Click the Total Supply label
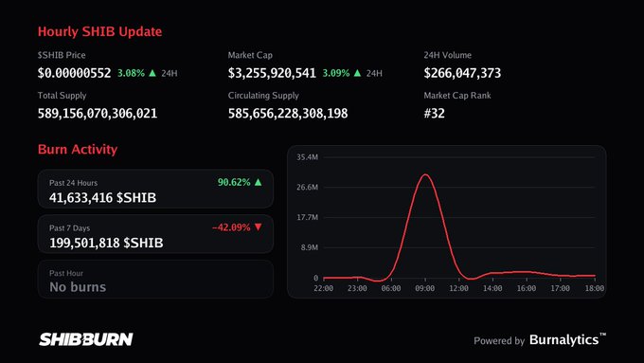The width and height of the screenshot is (644, 363). [62, 96]
